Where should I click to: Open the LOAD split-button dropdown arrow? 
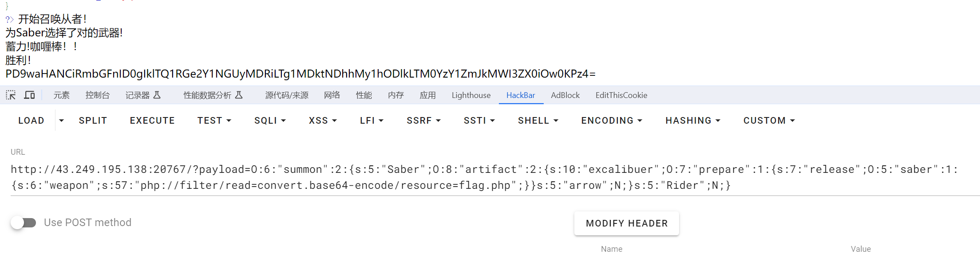[x=62, y=121]
